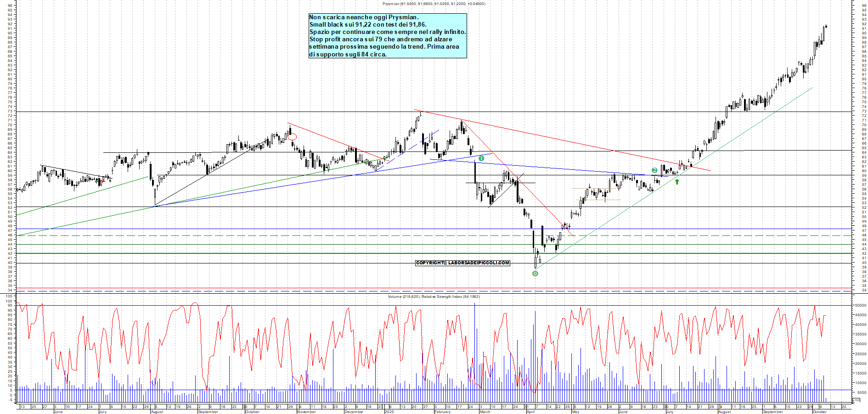Click the latest candlestick at the chart top right
This screenshot has width=868, height=414.
826,26
